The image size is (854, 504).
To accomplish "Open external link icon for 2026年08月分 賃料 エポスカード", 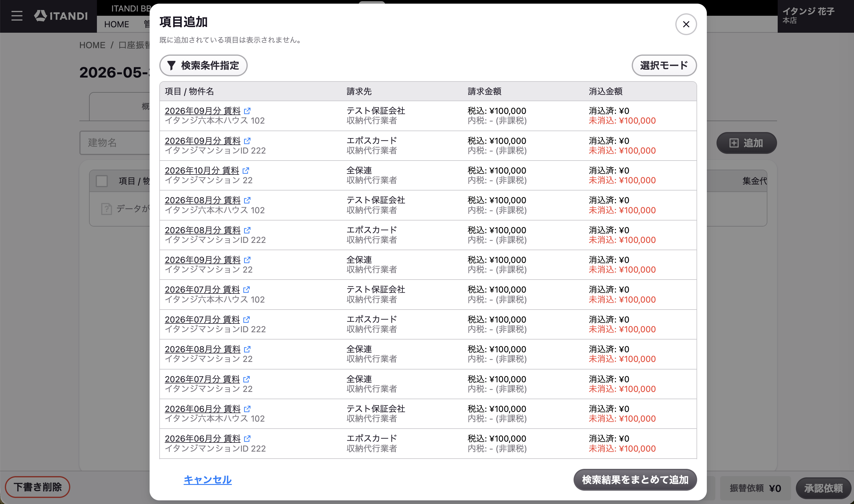I will coord(247,230).
